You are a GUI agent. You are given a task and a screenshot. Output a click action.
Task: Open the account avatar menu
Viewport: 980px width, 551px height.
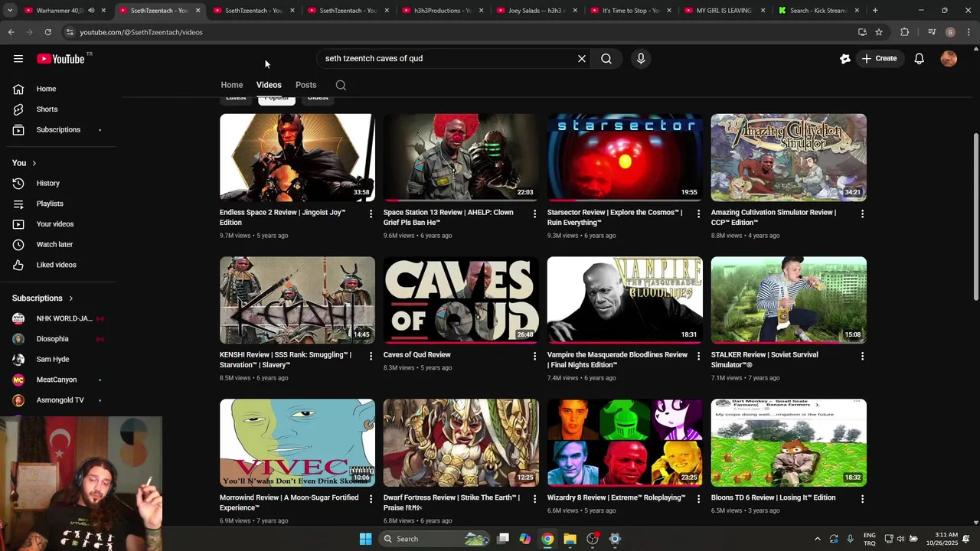pos(949,58)
